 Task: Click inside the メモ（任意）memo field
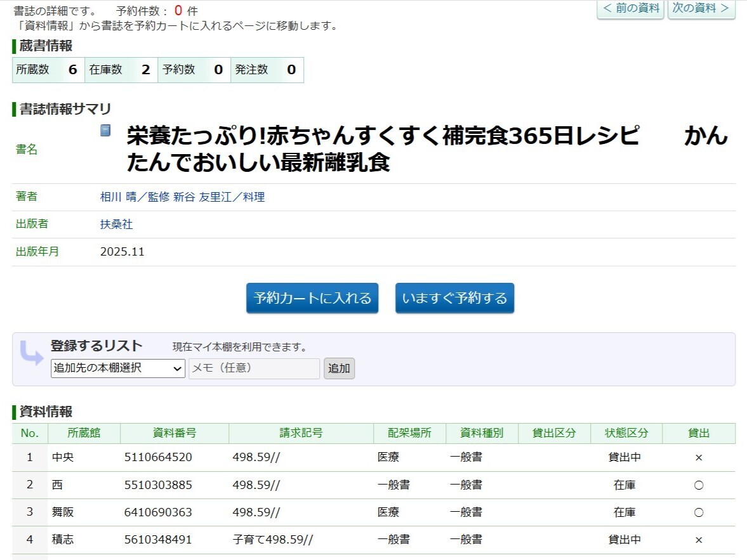coord(254,368)
